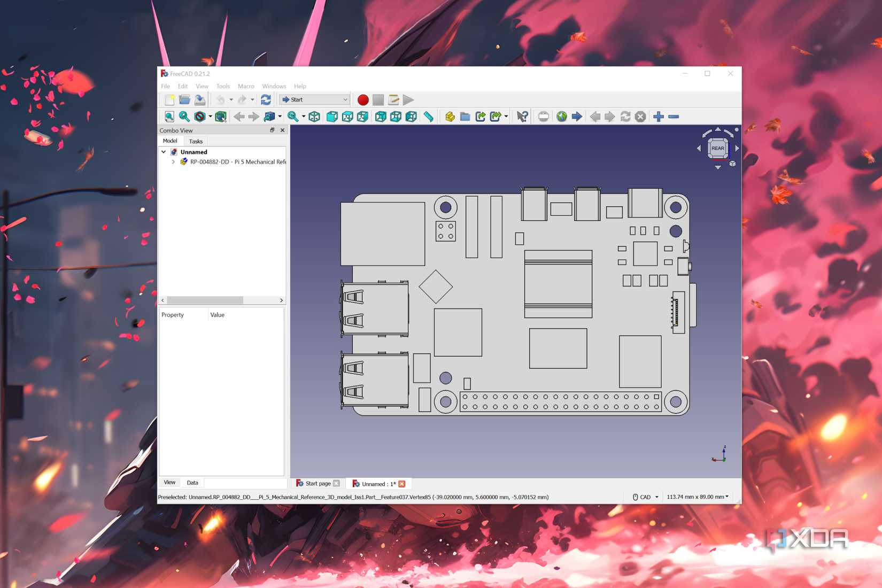This screenshot has height=588, width=882.
Task: Click the link navigation cube icon
Action: [269, 117]
